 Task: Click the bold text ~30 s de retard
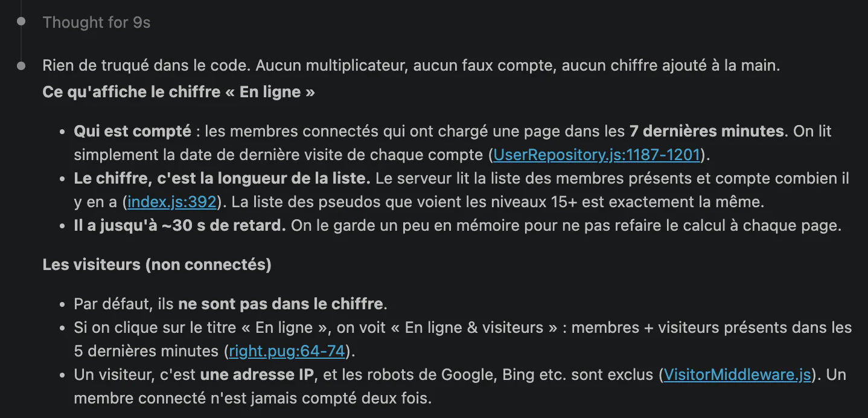[180, 226]
